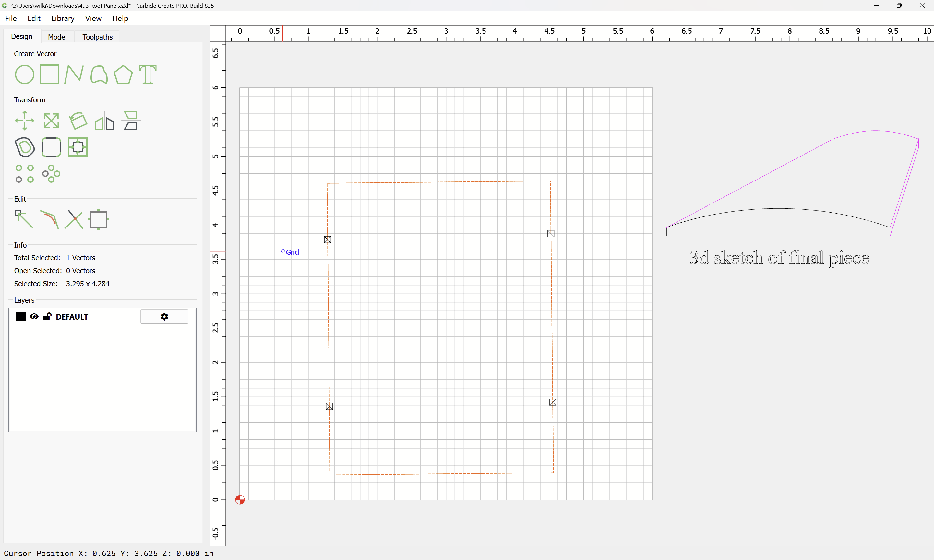The image size is (934, 560).
Task: Click the Trim Vectors scissors icon
Action: (x=74, y=219)
